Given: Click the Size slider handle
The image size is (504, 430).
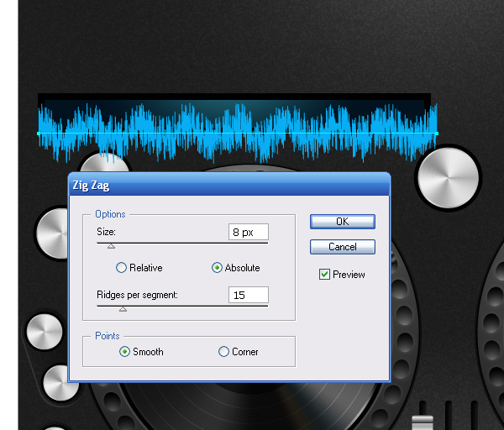Looking at the screenshot, I should [x=111, y=246].
